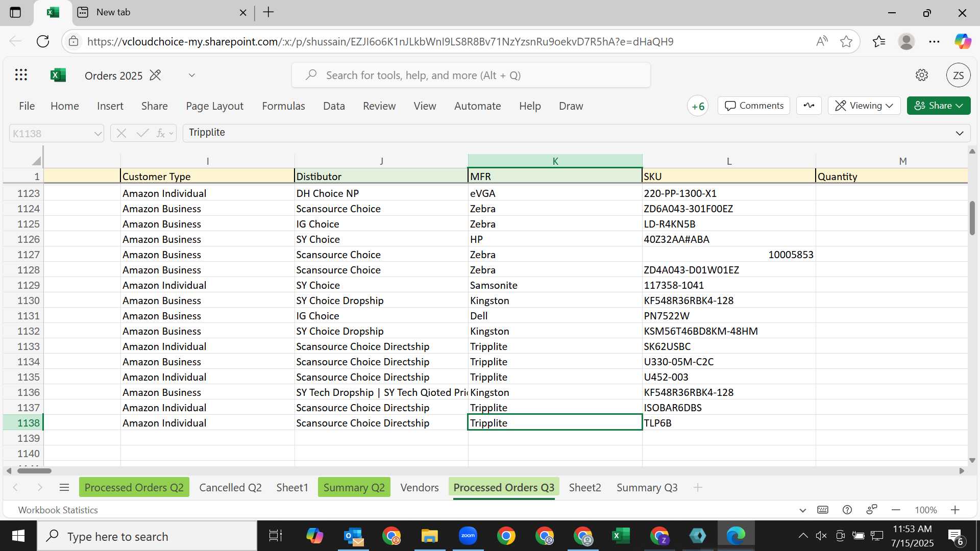Click the keyboard icon in the status bar
This screenshot has height=551, width=980.
coord(823,510)
